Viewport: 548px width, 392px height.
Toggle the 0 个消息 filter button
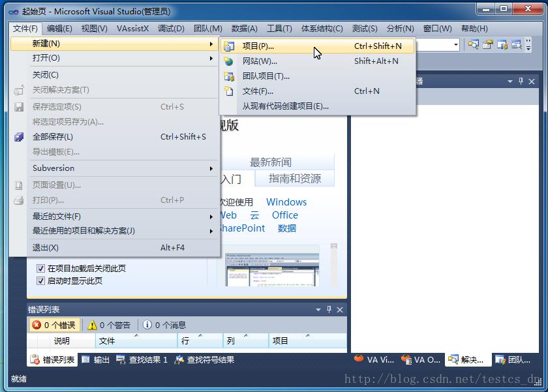[x=164, y=325]
